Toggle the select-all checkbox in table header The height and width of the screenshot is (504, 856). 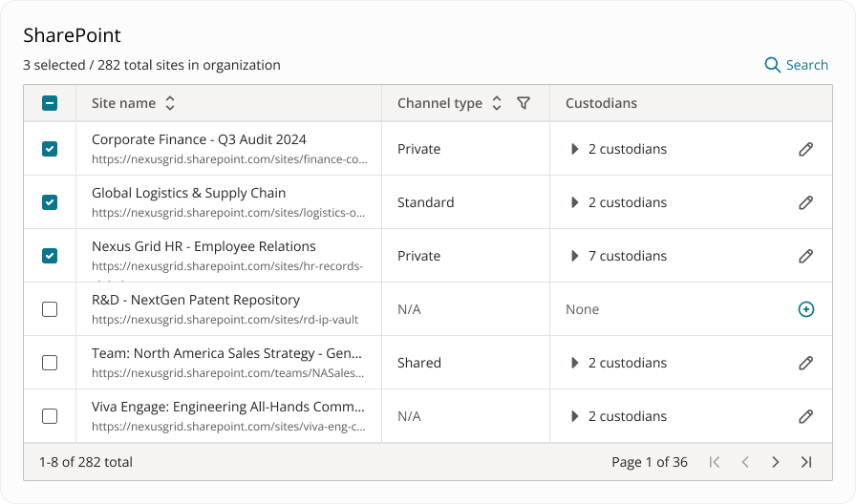[50, 103]
